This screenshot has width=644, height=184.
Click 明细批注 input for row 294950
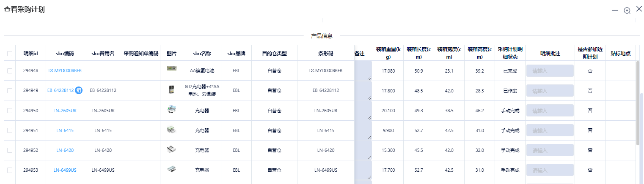coord(550,111)
